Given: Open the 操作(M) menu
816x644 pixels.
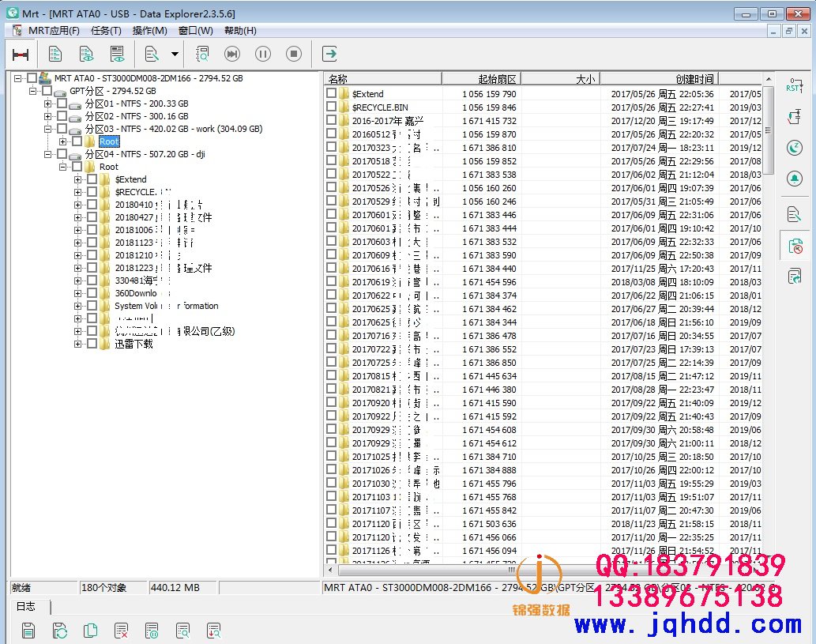Looking at the screenshot, I should click(x=150, y=31).
